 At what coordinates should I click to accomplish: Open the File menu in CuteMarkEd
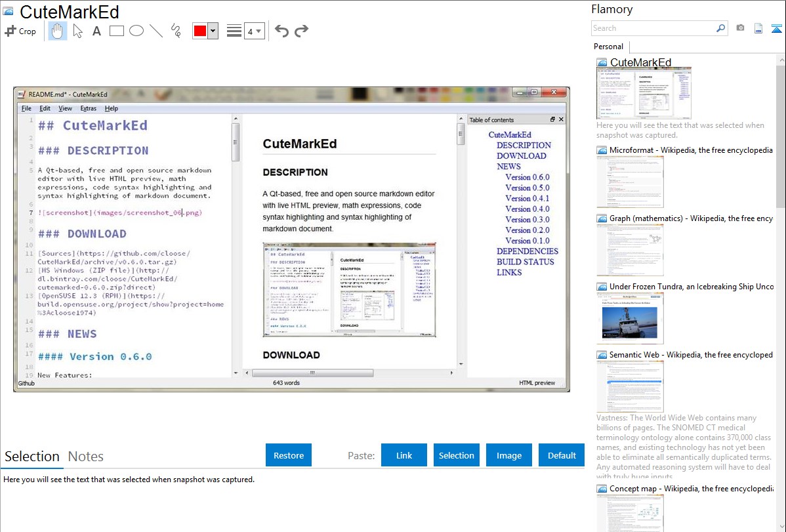point(26,108)
